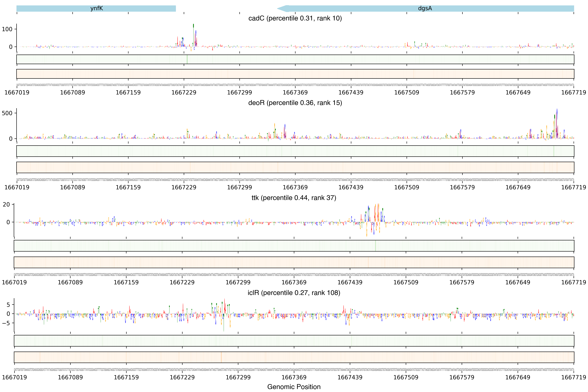Screen dimensions: 588x392
Task: Click the 100 y-axis label on cadC
Action: (7, 29)
